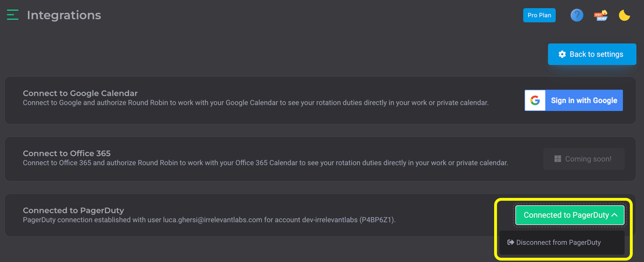Screen dimensions: 644x262
Task: Click the blue help question mark icon
Action: tap(577, 15)
